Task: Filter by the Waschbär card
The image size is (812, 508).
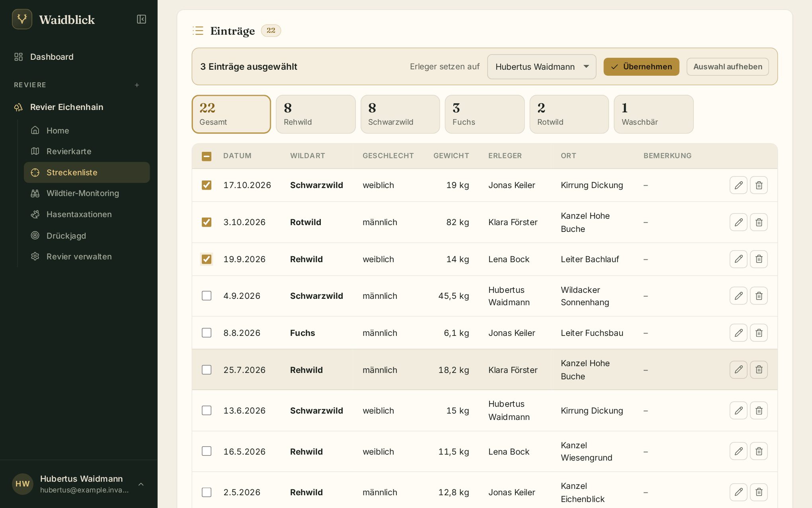Action: click(654, 114)
